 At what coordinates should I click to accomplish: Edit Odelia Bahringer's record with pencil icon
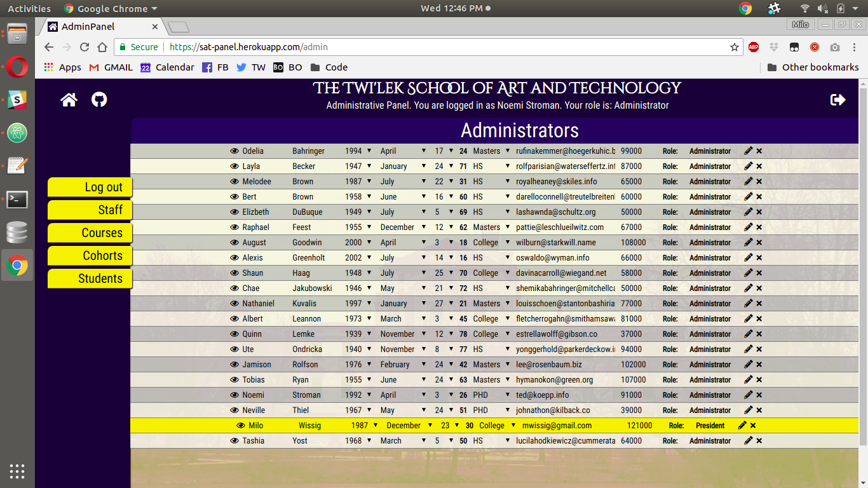point(749,151)
